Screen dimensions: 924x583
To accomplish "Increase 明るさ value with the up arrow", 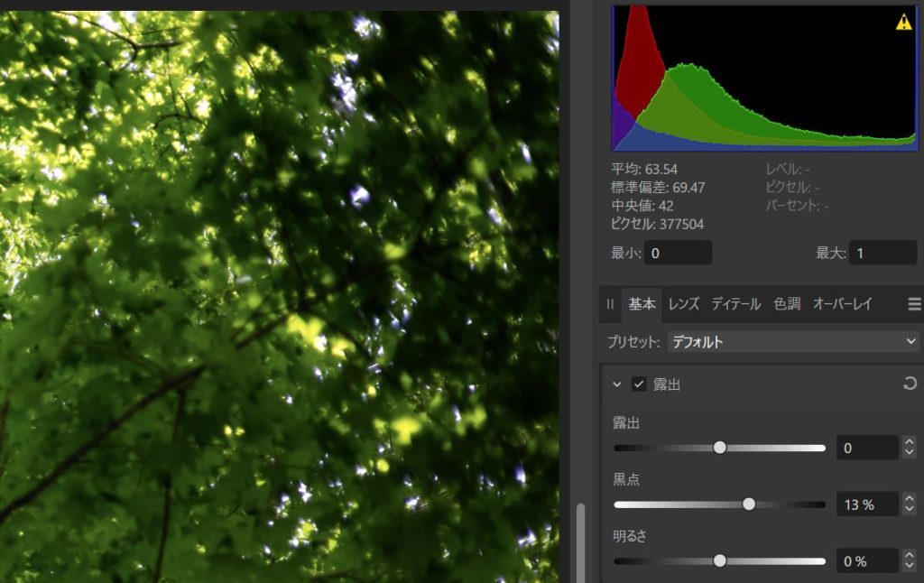I will tap(910, 555).
